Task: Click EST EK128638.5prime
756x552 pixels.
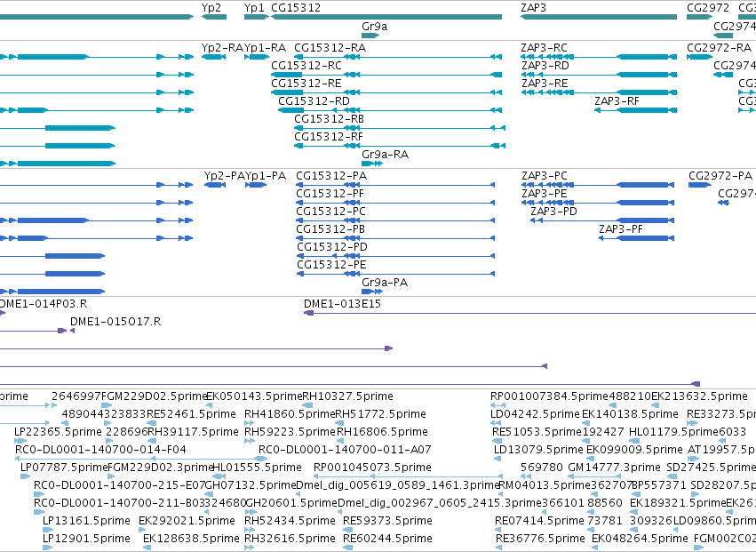Action: [x=191, y=539]
